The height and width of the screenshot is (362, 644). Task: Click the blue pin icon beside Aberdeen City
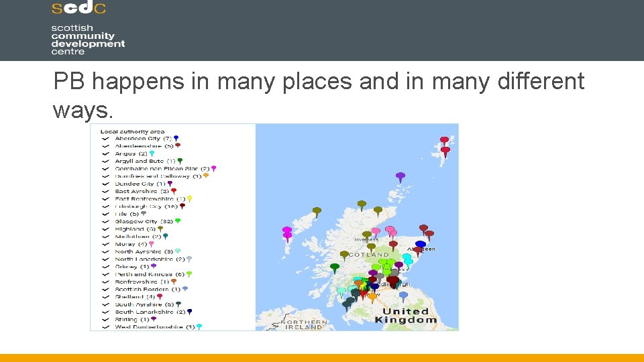pyautogui.click(x=176, y=138)
